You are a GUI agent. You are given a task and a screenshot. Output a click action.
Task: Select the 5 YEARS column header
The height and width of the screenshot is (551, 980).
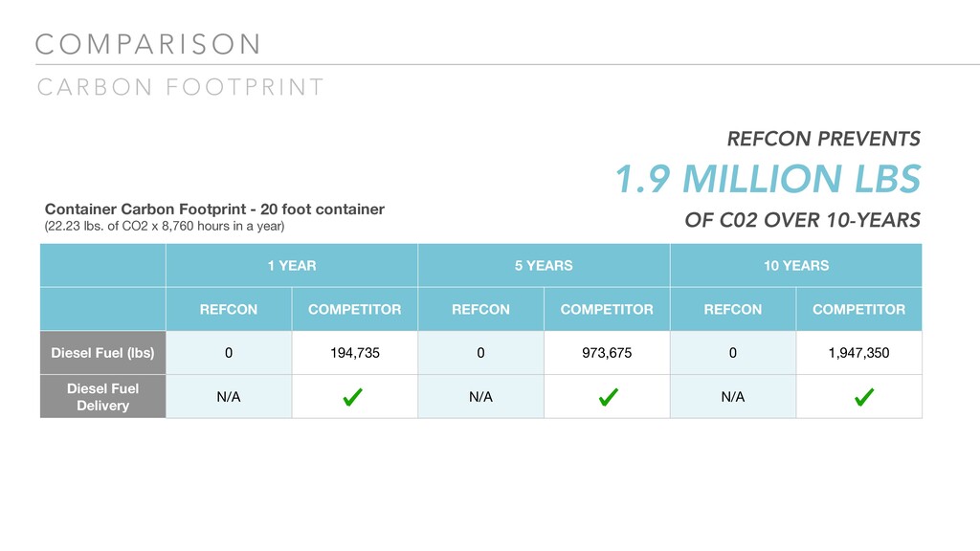click(x=544, y=265)
